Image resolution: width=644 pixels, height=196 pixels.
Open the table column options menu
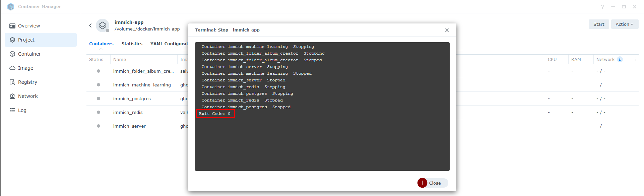pyautogui.click(x=636, y=59)
